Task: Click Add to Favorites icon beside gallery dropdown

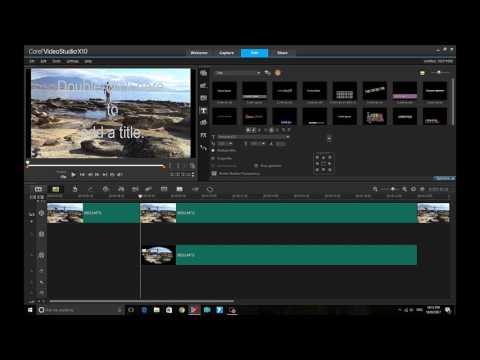Action: click(267, 73)
